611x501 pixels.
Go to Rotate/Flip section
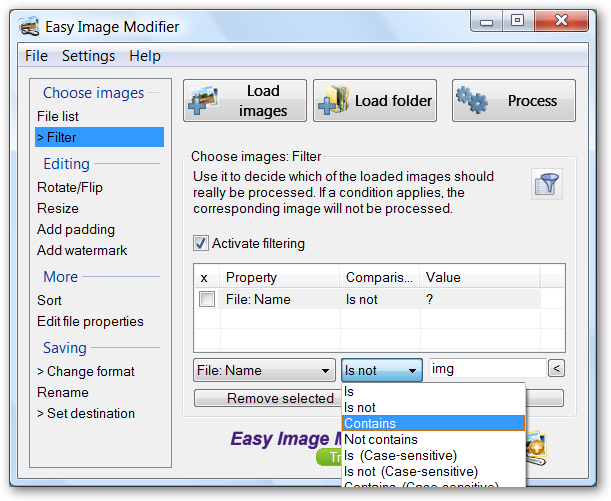tap(70, 187)
